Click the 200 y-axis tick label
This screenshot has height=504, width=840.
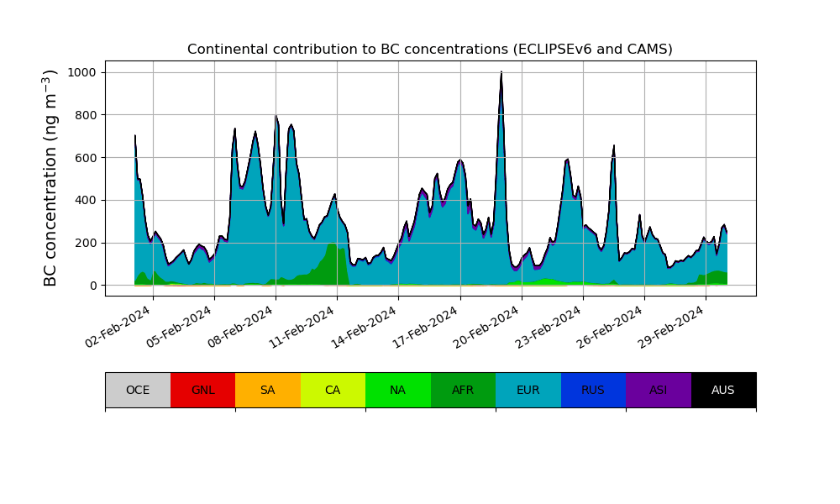[x=86, y=243]
